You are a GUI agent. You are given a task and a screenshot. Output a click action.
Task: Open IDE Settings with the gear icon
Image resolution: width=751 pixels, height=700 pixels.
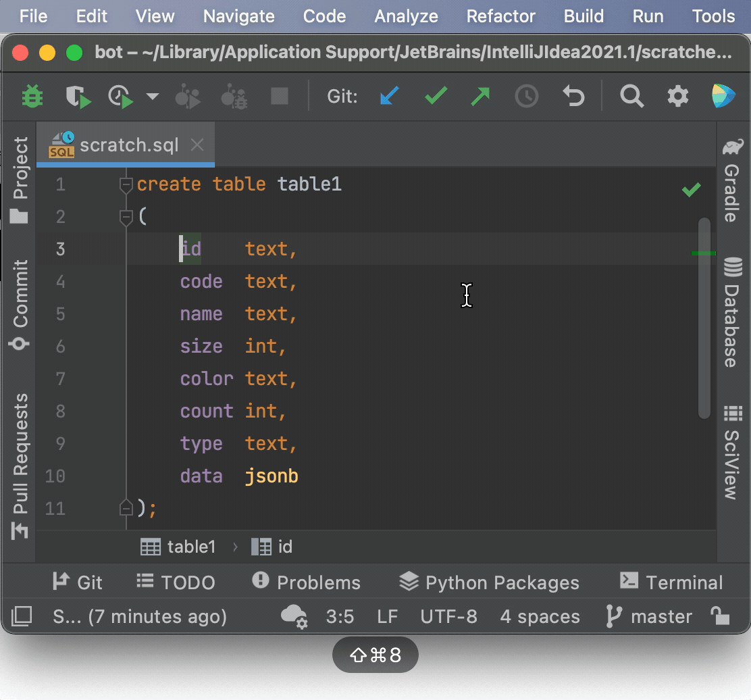pyautogui.click(x=677, y=96)
